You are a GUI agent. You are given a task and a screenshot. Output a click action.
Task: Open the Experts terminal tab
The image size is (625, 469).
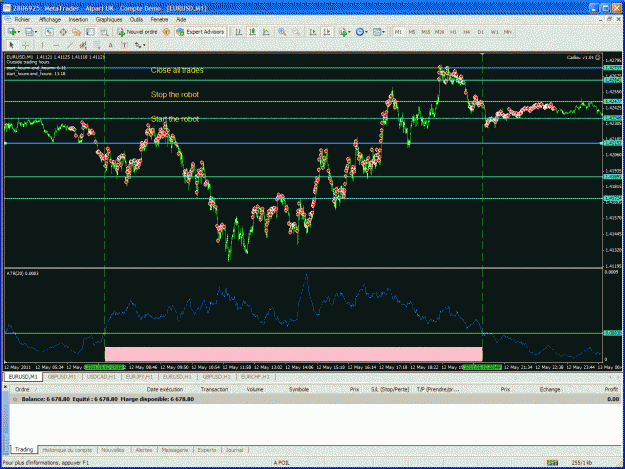click(207, 450)
